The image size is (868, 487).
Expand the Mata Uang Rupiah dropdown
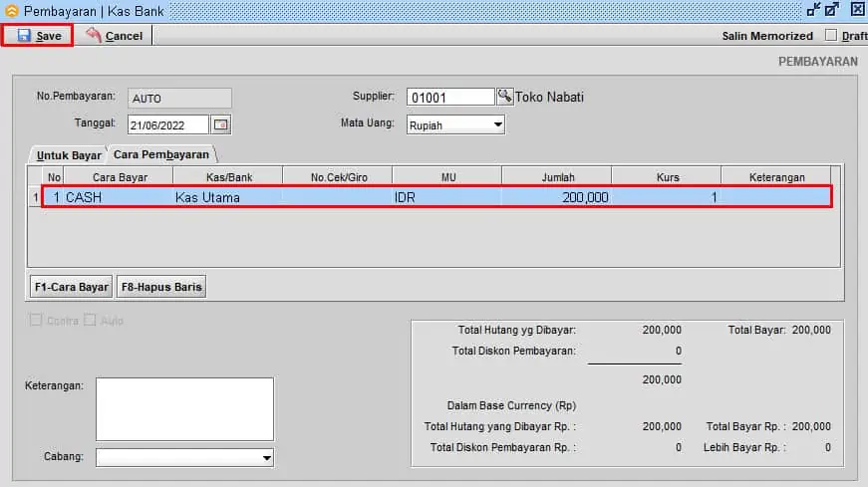tap(497, 124)
